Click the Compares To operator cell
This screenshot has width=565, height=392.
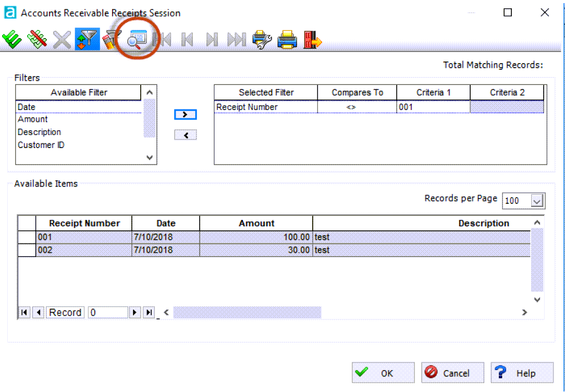coord(357,107)
